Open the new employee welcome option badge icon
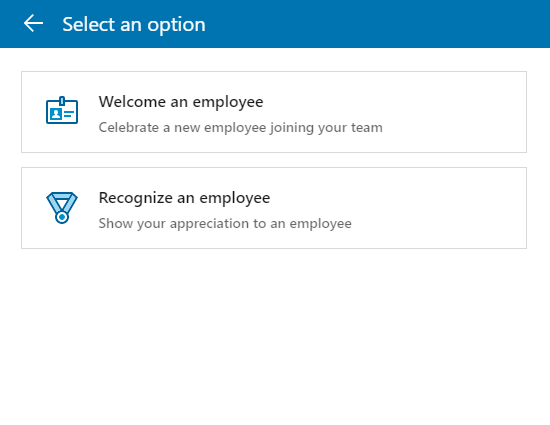The height and width of the screenshot is (425, 550). pyautogui.click(x=62, y=110)
